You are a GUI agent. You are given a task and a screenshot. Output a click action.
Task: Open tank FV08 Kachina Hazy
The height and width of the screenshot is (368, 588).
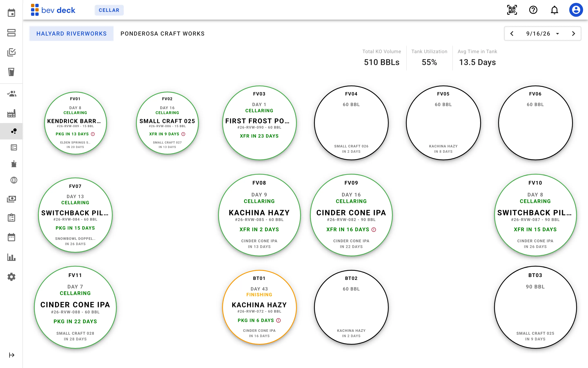pos(259,215)
